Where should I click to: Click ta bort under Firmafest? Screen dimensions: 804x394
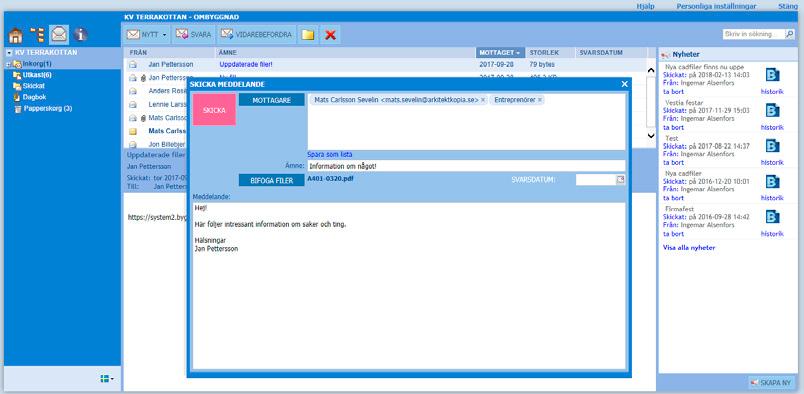(x=673, y=233)
